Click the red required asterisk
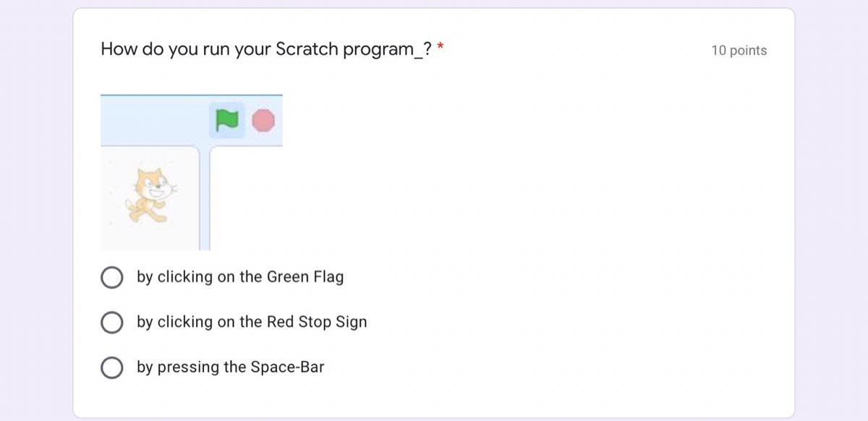 coord(441,48)
